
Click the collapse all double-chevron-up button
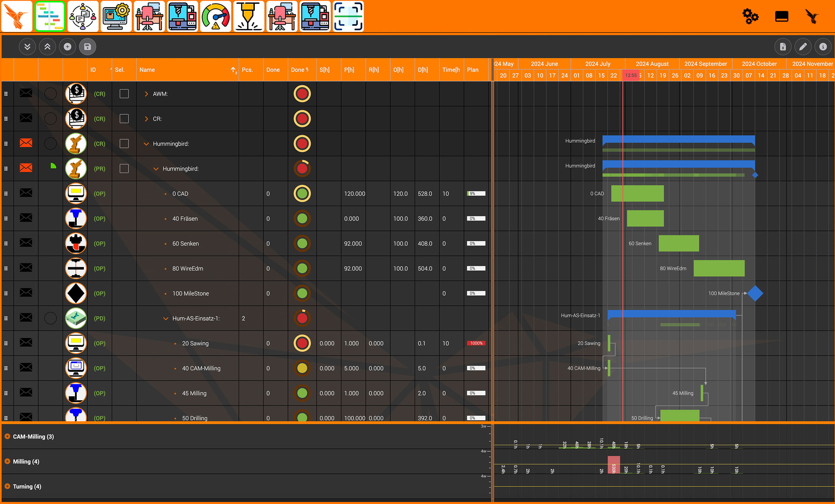pyautogui.click(x=47, y=47)
